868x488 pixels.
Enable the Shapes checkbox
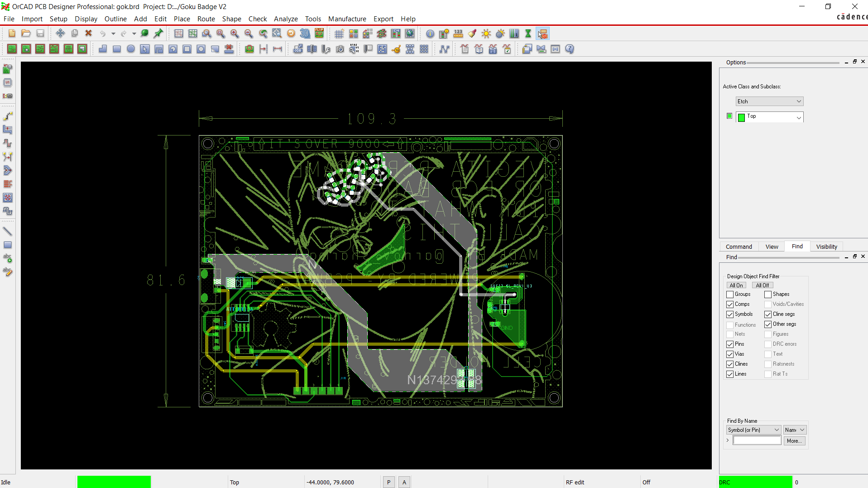[768, 295]
